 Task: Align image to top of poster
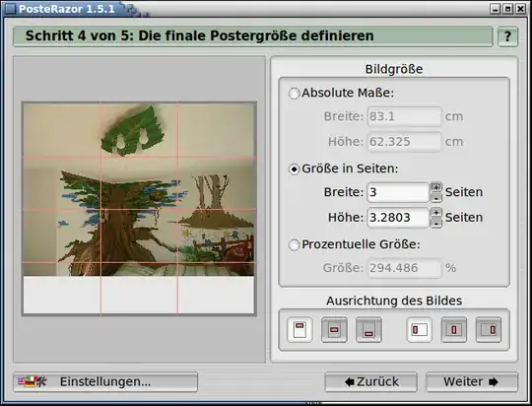pyautogui.click(x=299, y=329)
